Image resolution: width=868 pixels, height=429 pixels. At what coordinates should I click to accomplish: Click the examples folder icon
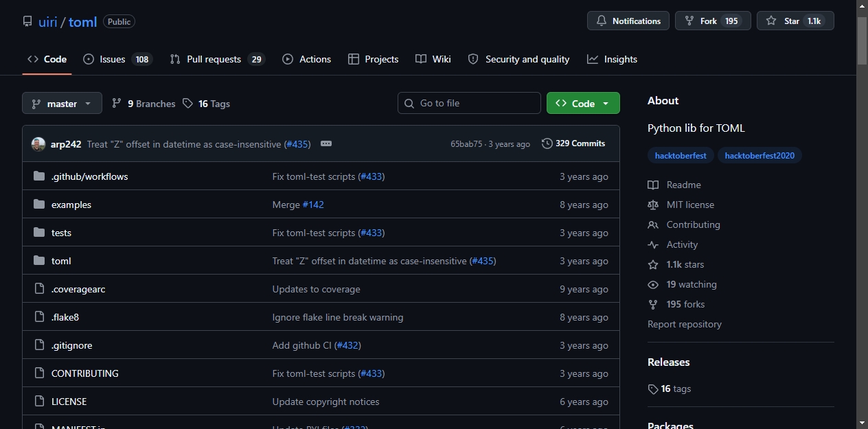39,205
